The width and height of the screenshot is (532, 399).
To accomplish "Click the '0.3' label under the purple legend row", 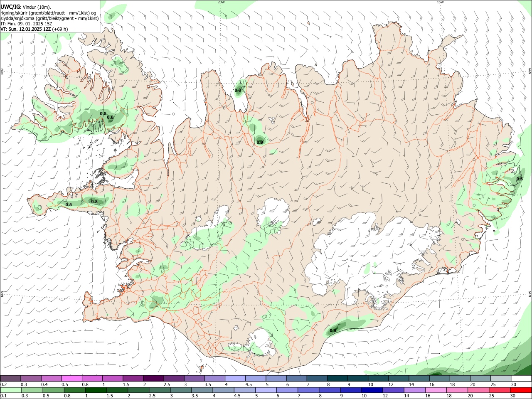I will coord(24,384).
